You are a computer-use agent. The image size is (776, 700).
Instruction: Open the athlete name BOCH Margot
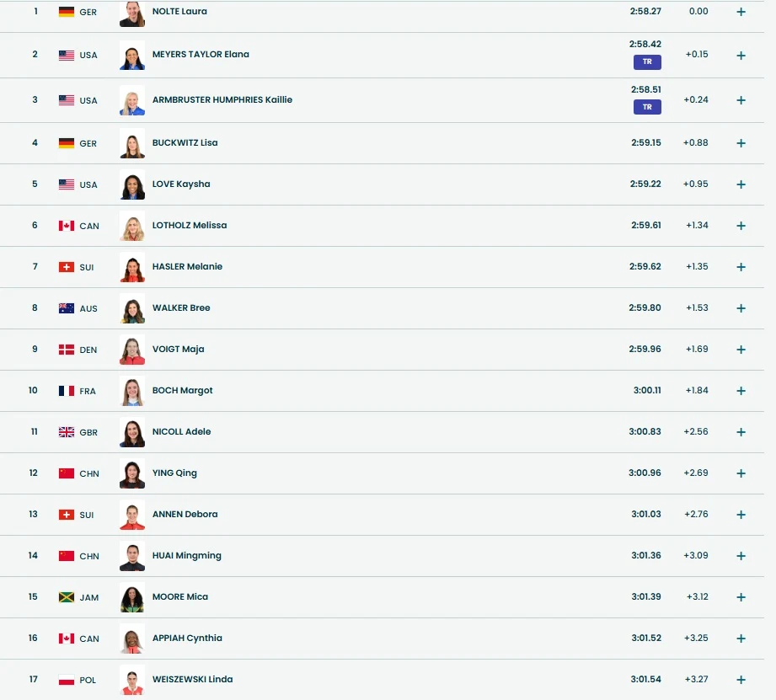(182, 391)
